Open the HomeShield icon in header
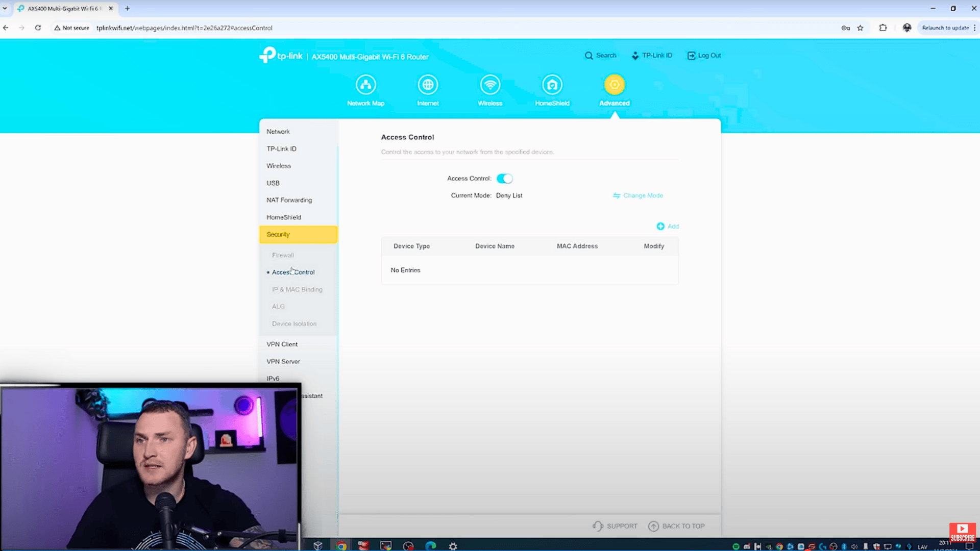Image resolution: width=980 pixels, height=551 pixels. (x=552, y=85)
